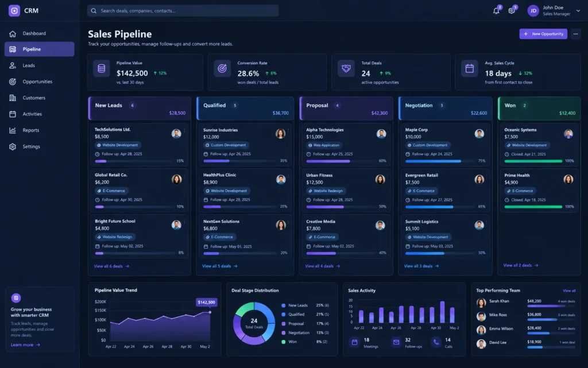Viewport: 588px width, 368px height.
Task: Click the search deals input field
Action: [x=183, y=11]
